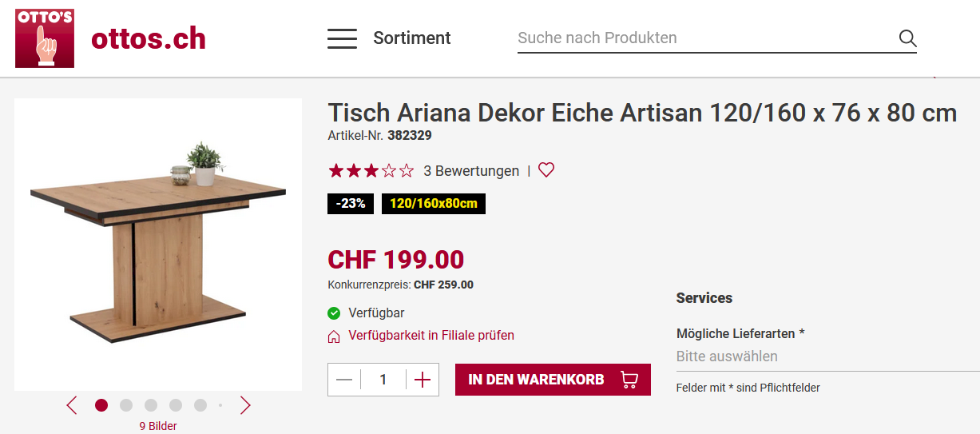
Task: Select the third image carousel dot
Action: [151, 405]
